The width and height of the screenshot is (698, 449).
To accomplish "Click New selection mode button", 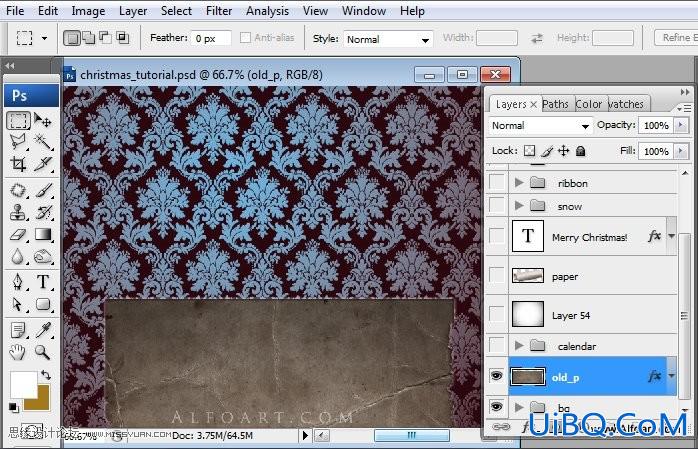I will 72,38.
